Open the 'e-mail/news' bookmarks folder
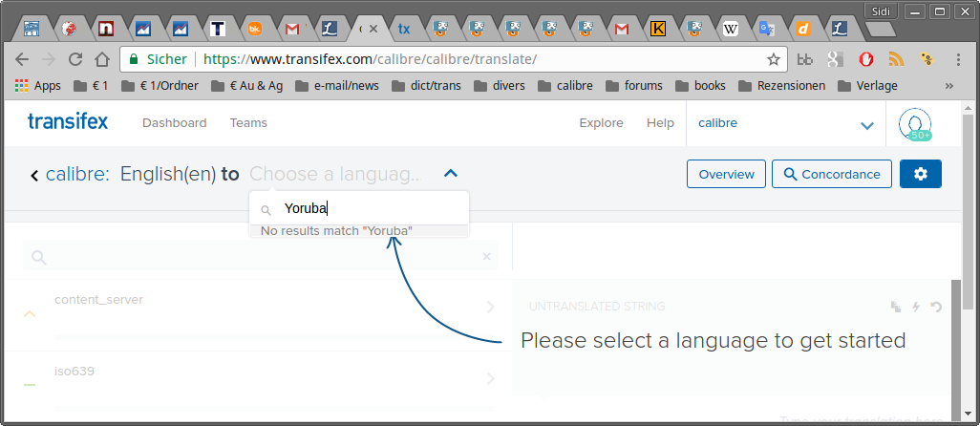This screenshot has width=980, height=426. point(337,86)
